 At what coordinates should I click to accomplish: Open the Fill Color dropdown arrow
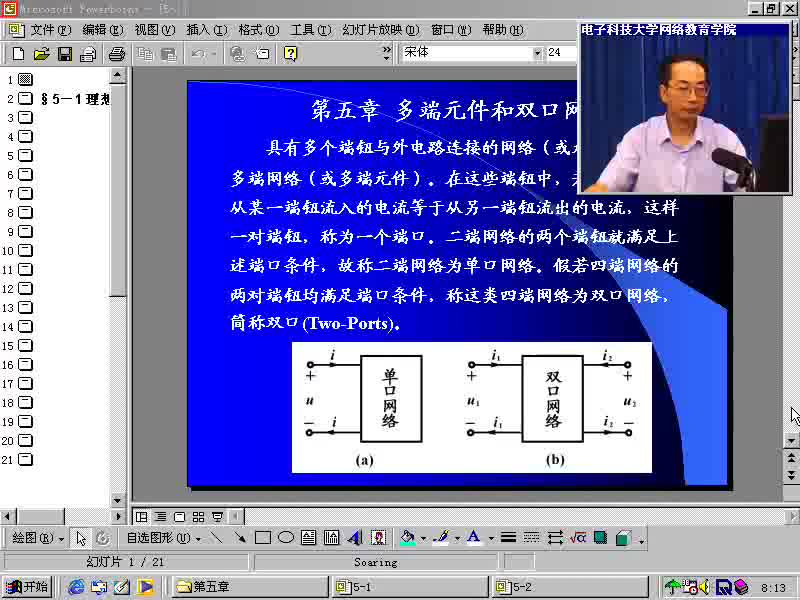point(423,538)
